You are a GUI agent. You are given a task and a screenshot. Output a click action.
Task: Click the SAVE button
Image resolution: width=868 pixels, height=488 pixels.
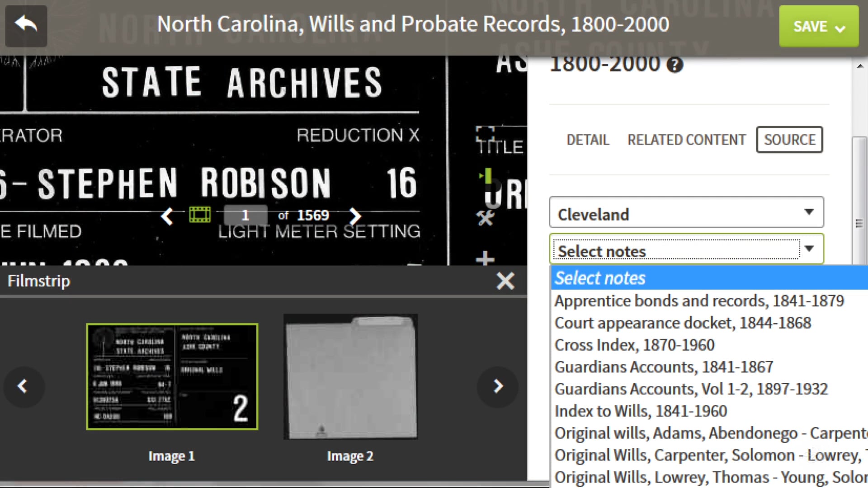pyautogui.click(x=810, y=26)
